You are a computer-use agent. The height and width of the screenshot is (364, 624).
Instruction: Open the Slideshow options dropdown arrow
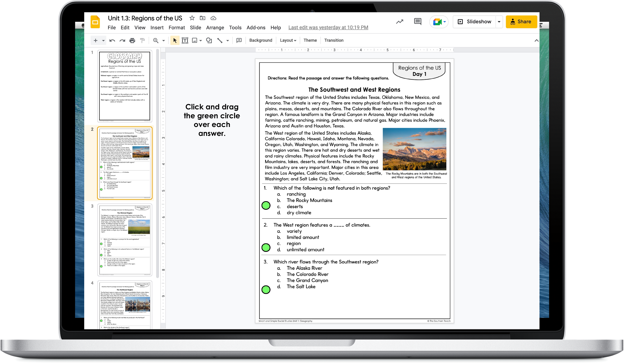click(499, 22)
